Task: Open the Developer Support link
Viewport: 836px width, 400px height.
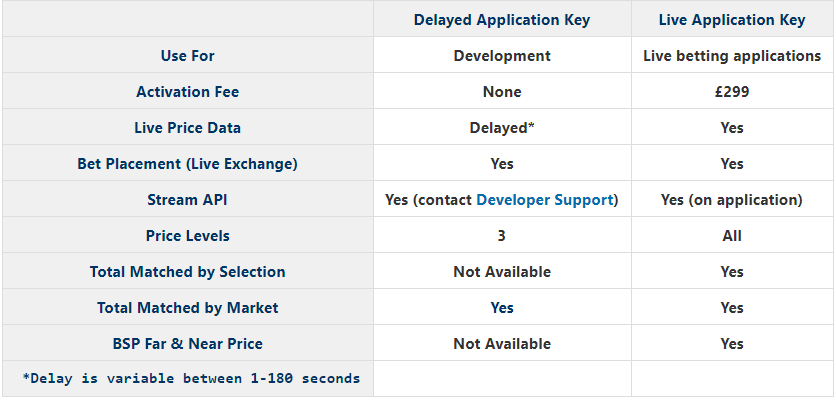Action: pos(544,200)
